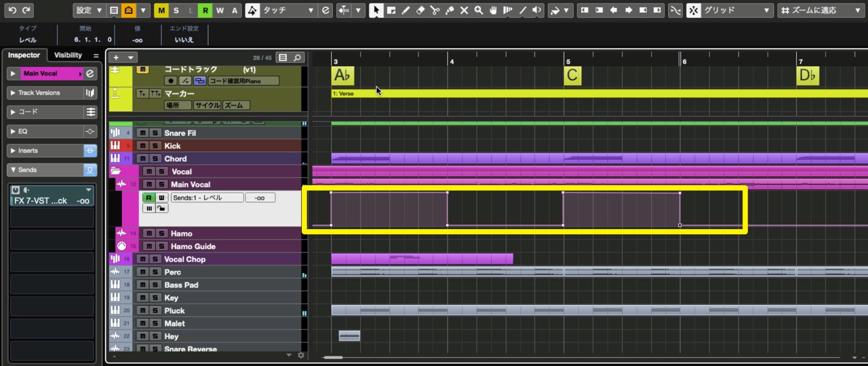The height and width of the screenshot is (366, 868).
Task: Click the サイクル button on marker track
Action: pyautogui.click(x=207, y=105)
